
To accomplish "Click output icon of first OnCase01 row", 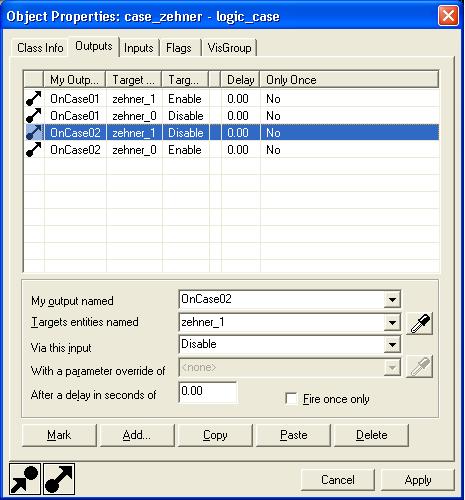I will tap(34, 99).
